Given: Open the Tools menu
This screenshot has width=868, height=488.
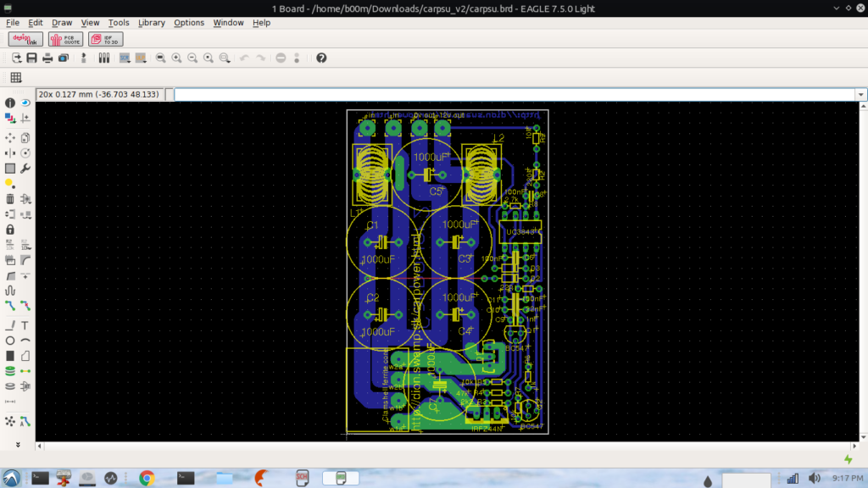Looking at the screenshot, I should pyautogui.click(x=119, y=23).
